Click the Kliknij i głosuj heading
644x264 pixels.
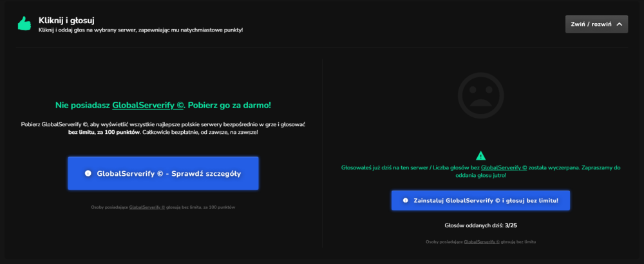67,20
